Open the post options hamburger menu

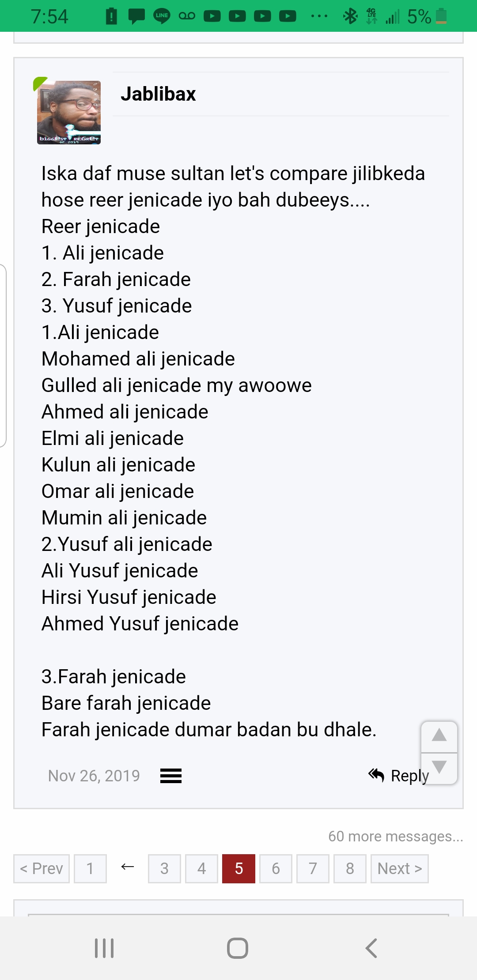point(171,776)
